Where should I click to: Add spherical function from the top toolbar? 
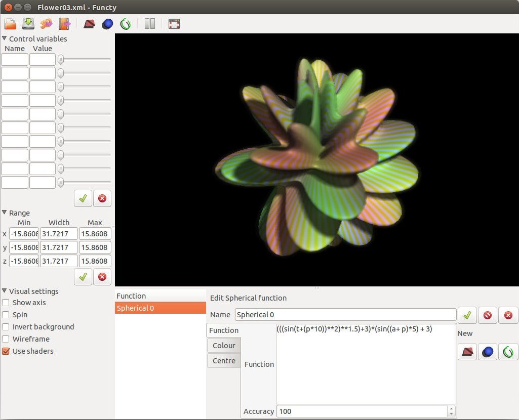pyautogui.click(x=107, y=24)
